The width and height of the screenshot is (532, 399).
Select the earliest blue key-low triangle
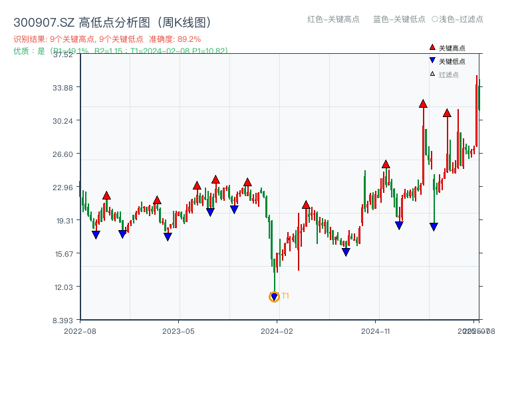[x=96, y=235]
